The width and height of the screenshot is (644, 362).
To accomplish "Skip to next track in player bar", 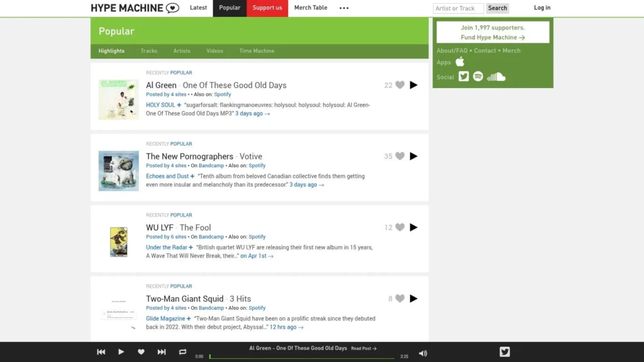I will coord(162,352).
